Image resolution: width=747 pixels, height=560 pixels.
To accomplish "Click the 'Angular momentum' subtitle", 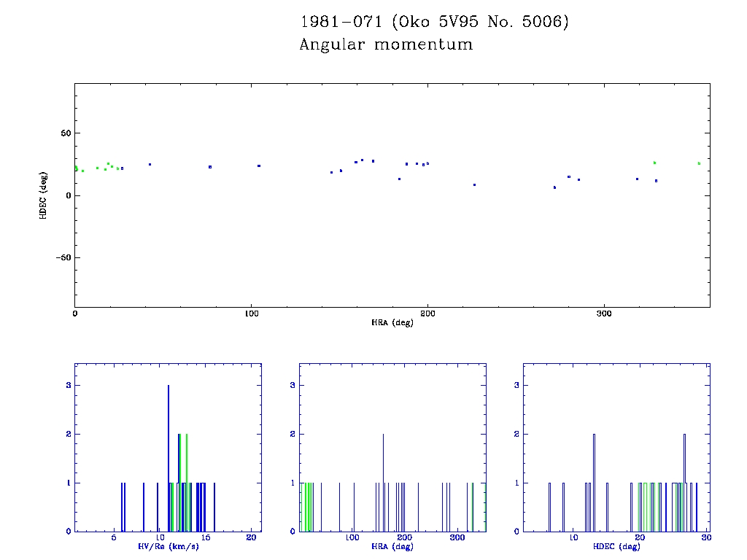I will [x=386, y=45].
